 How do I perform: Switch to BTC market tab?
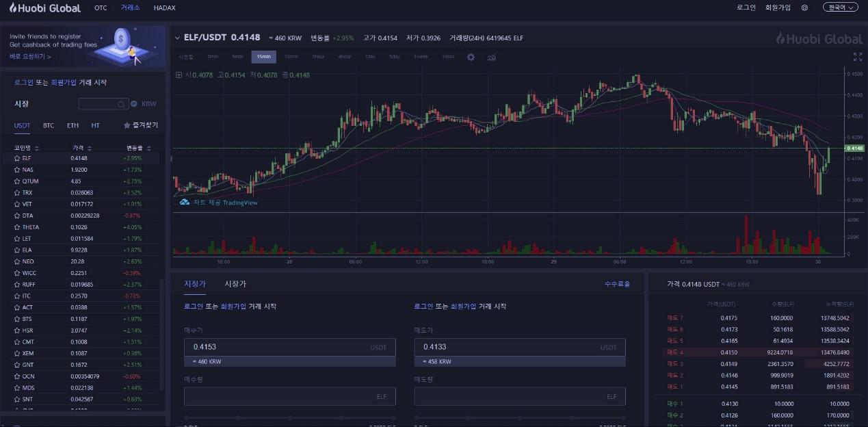(49, 126)
